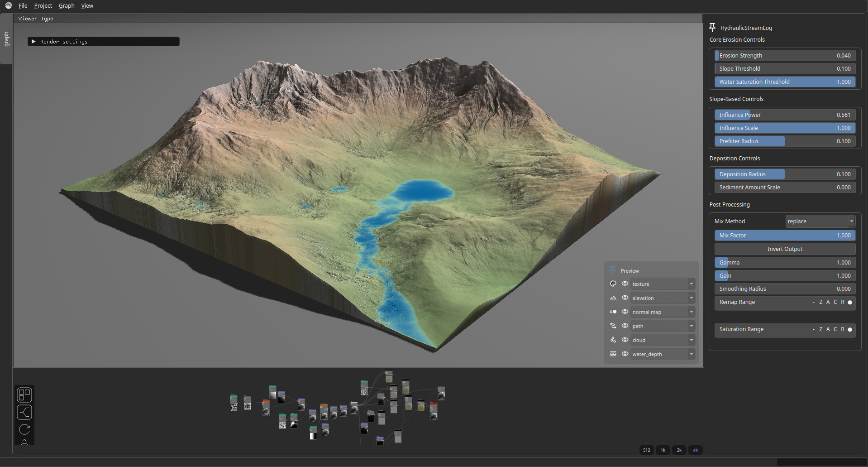This screenshot has height=467, width=868.
Task: Click the Influence Power slider
Action: pos(785,115)
